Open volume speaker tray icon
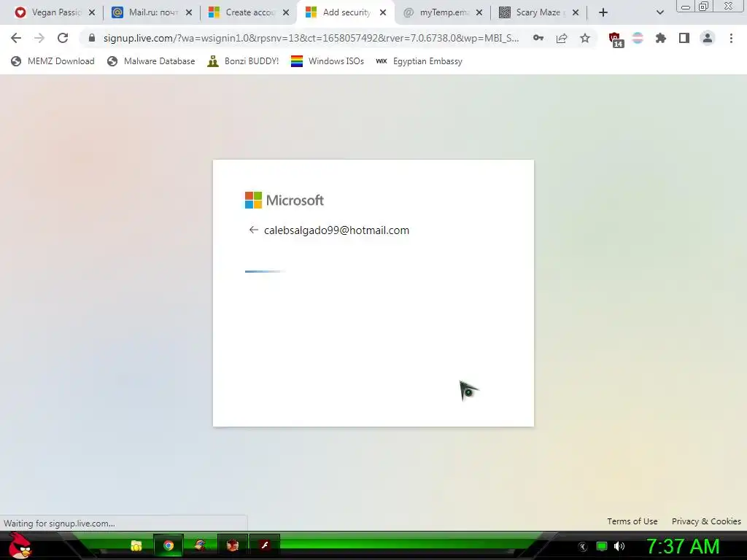This screenshot has height=560, width=747. tap(619, 547)
